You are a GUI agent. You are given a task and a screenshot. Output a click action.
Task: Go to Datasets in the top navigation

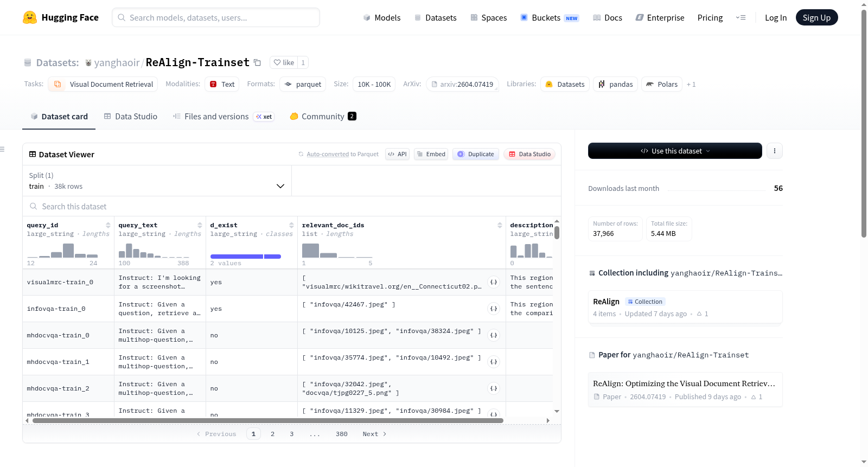[436, 17]
